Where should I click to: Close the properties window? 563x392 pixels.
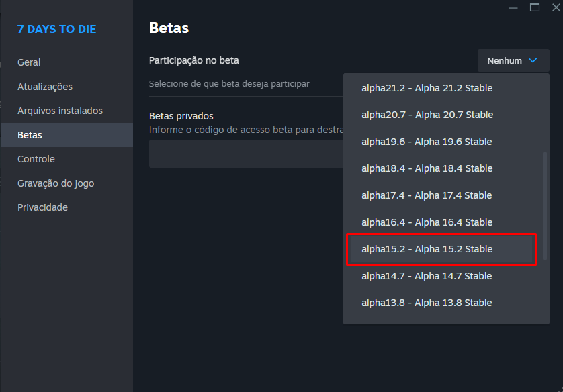tap(556, 7)
